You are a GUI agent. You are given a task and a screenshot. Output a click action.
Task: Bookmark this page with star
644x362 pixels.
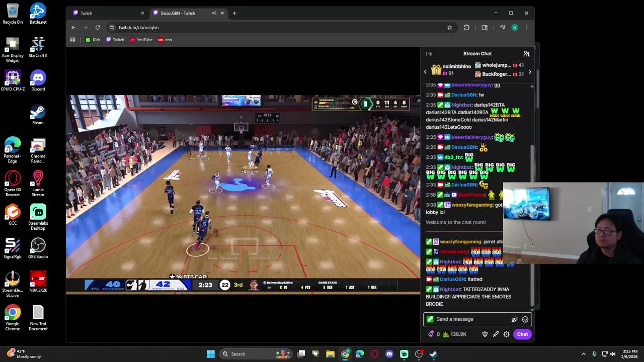pyautogui.click(x=450, y=28)
